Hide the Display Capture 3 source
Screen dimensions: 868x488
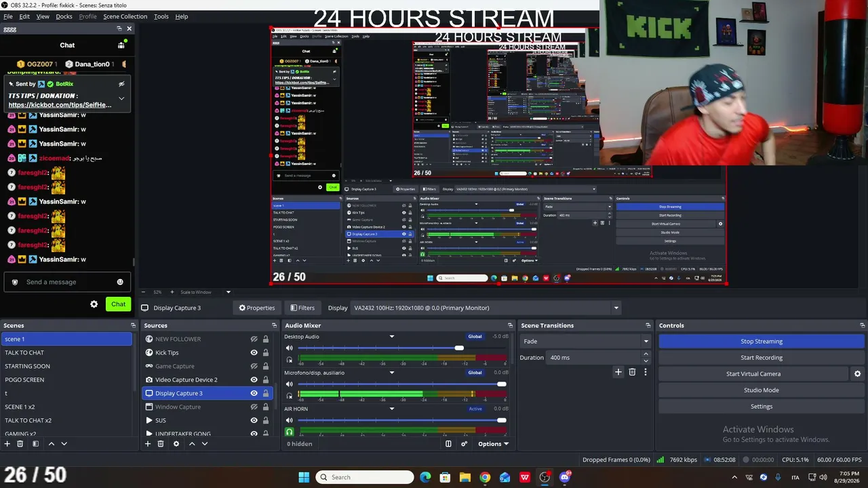coord(254,393)
